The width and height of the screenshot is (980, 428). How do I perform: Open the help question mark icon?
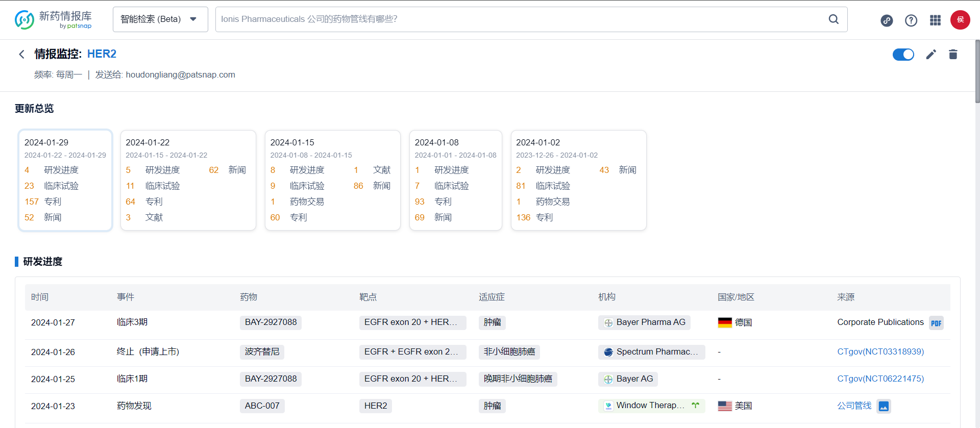tap(911, 20)
